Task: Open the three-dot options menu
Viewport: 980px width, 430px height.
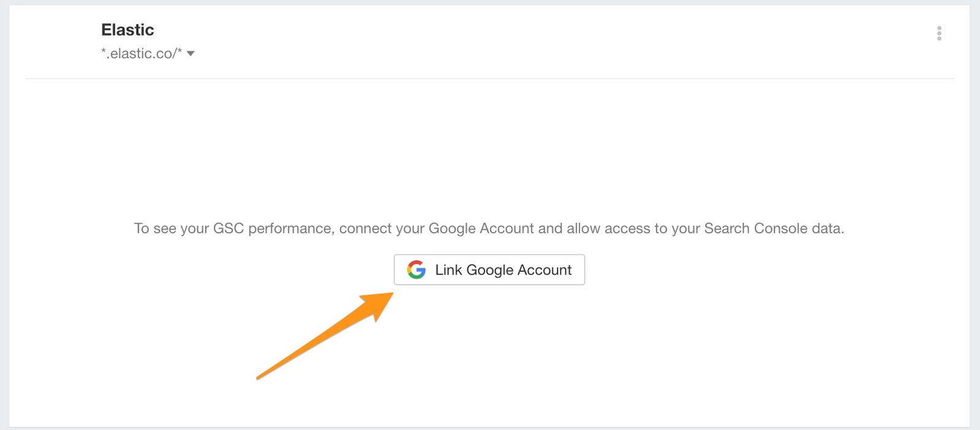Action: click(x=939, y=33)
